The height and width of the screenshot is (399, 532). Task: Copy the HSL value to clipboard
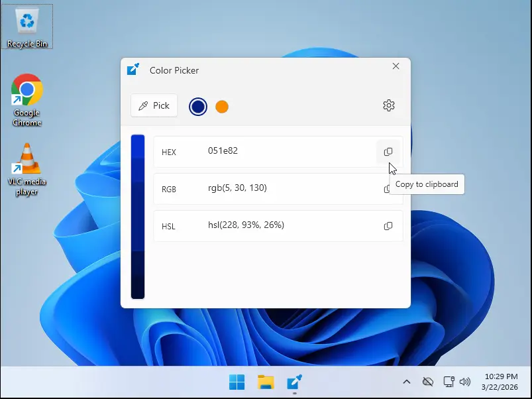pos(388,225)
